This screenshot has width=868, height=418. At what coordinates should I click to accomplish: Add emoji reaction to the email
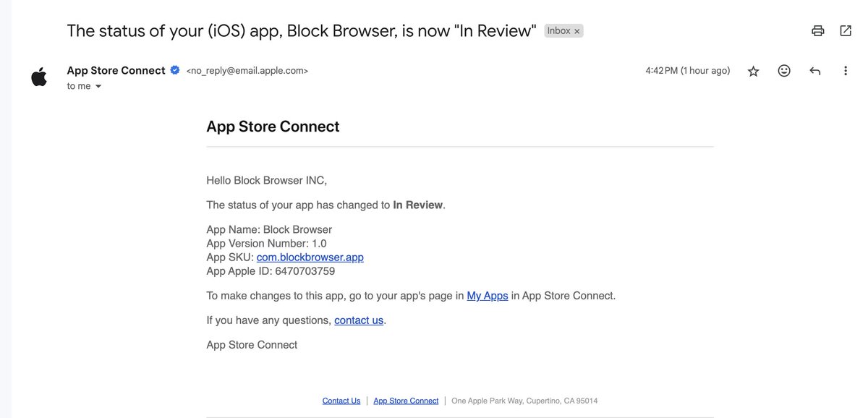pyautogui.click(x=784, y=71)
